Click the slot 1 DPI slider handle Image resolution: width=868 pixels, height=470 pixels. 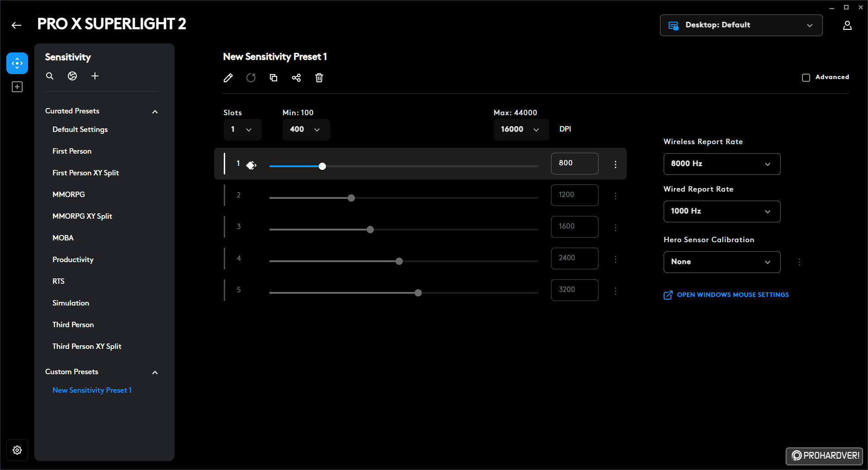322,166
